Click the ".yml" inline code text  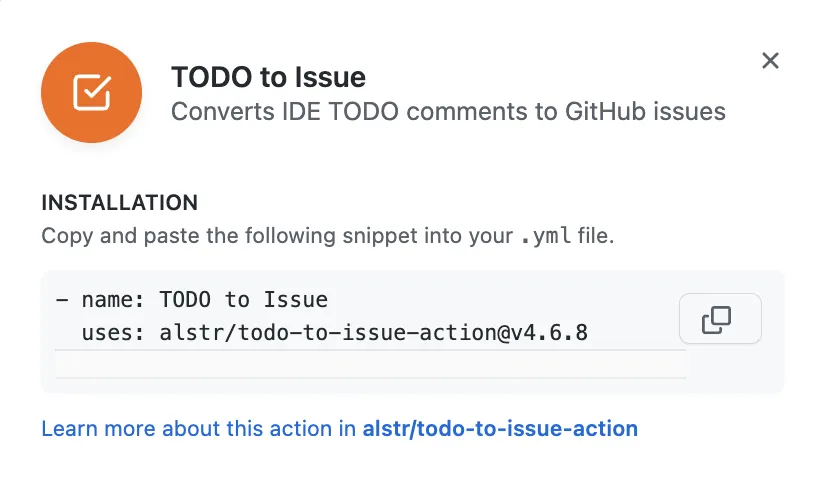(x=548, y=238)
